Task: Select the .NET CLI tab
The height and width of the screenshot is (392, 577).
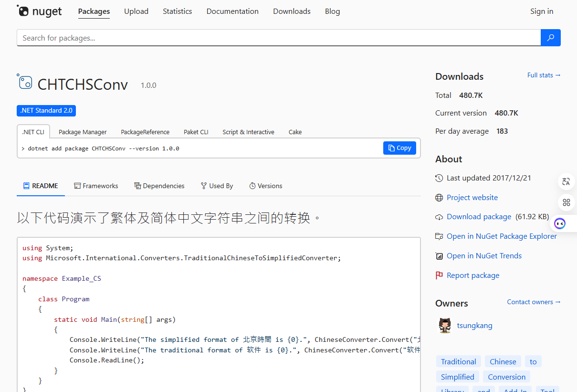Action: click(x=33, y=132)
